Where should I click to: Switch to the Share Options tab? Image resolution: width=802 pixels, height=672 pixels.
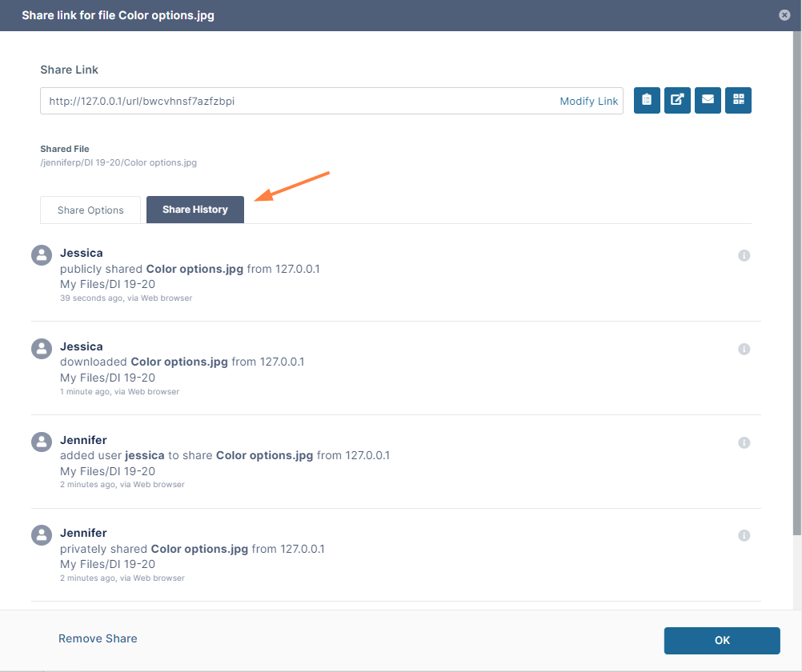click(x=90, y=210)
